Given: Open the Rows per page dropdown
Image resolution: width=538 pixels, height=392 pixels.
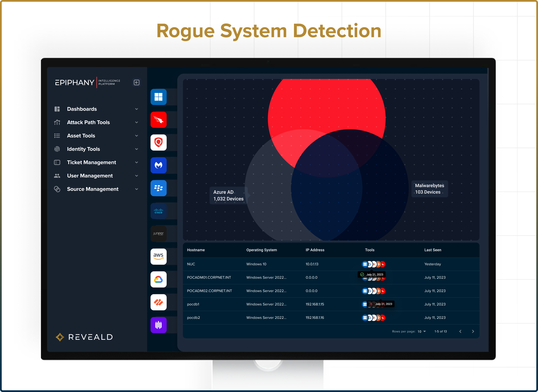Looking at the screenshot, I should [422, 331].
